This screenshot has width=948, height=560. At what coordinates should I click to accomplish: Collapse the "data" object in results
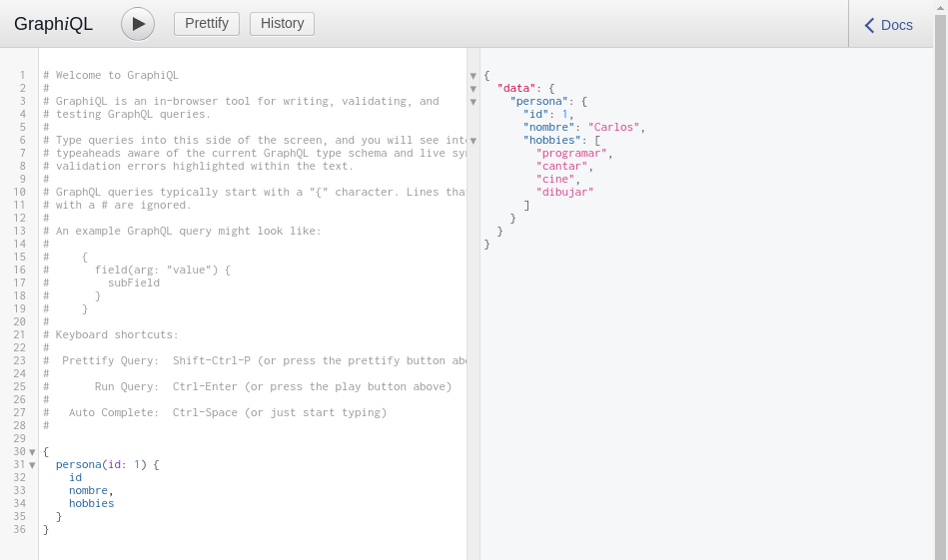tap(474, 89)
